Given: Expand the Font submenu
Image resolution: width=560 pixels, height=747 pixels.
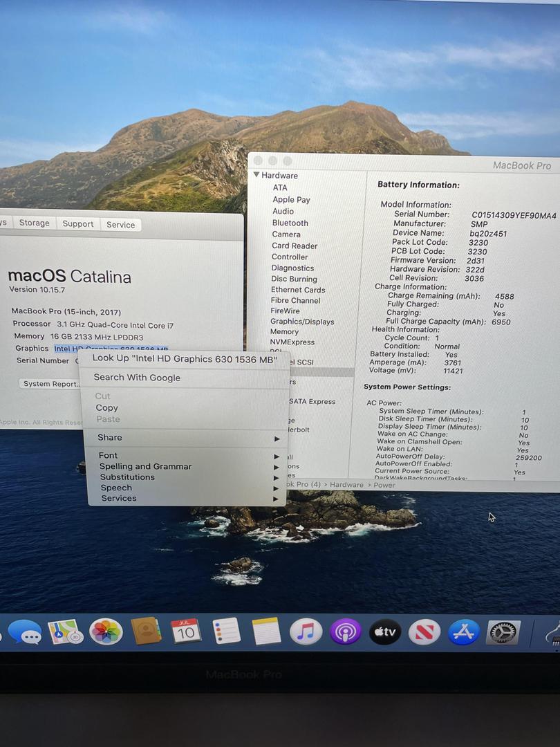Looking at the screenshot, I should [187, 455].
